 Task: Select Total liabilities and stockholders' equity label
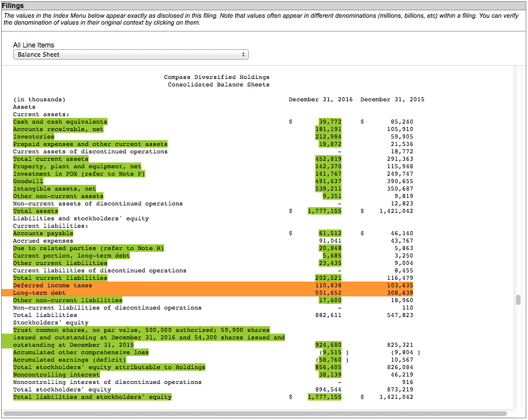(92, 397)
